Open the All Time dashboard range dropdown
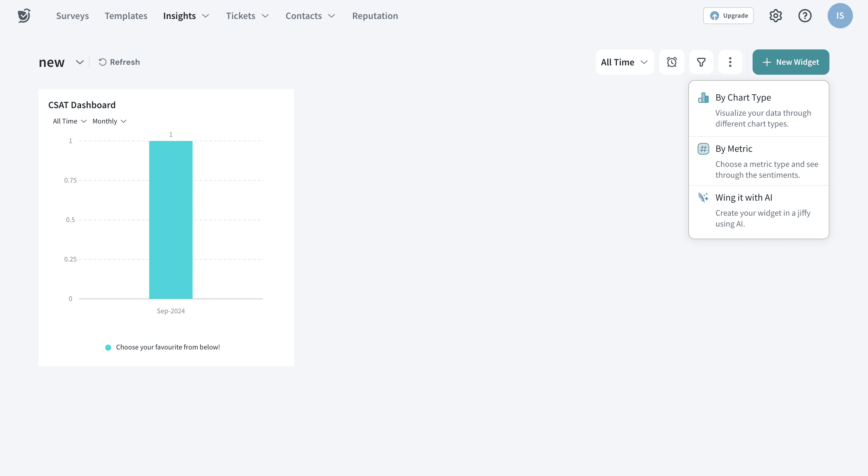Image resolution: width=868 pixels, height=476 pixels. tap(624, 62)
